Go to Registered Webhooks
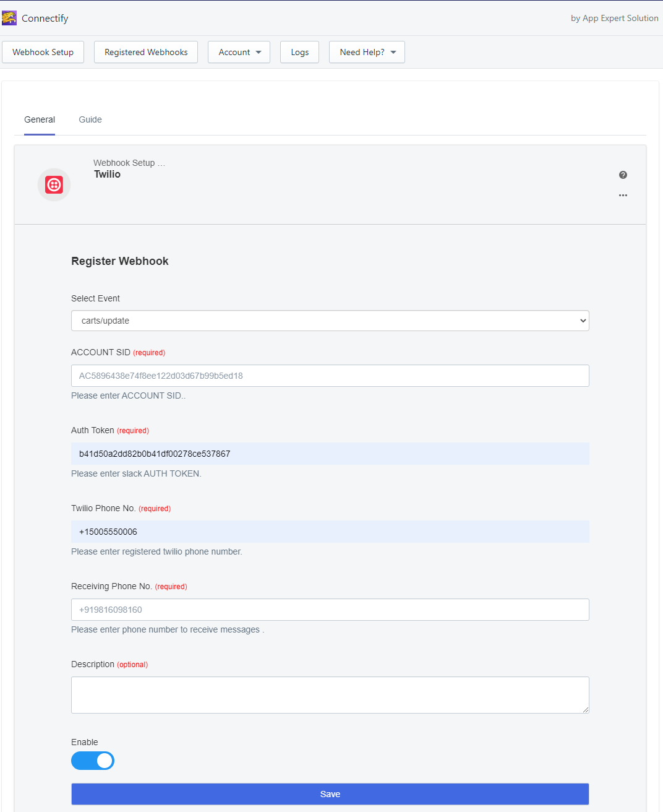 [x=146, y=52]
